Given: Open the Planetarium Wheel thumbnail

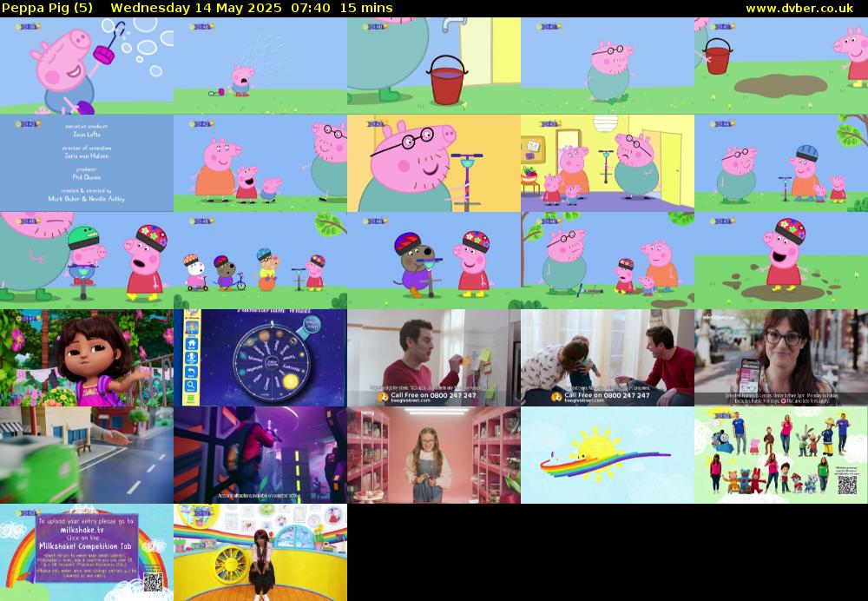Looking at the screenshot, I should pos(260,358).
